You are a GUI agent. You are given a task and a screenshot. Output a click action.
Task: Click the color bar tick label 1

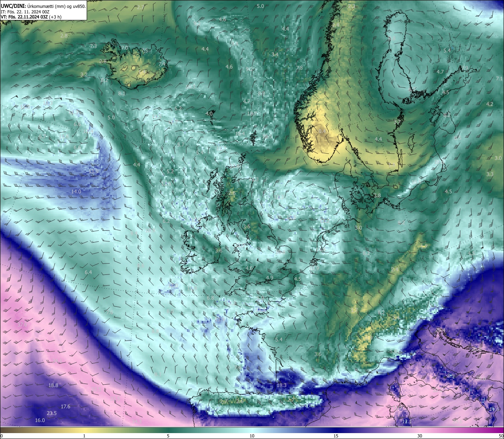point(84,436)
